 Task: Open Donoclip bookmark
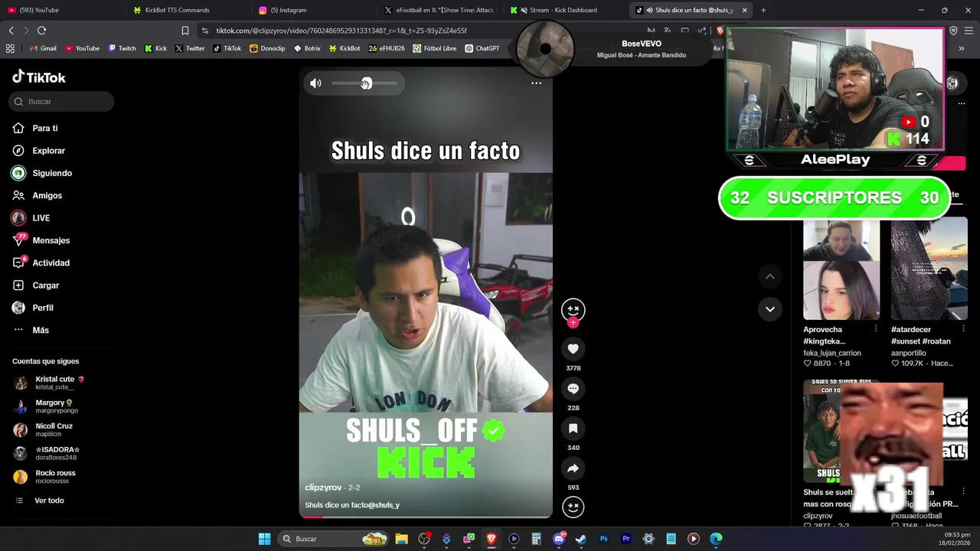(267, 48)
